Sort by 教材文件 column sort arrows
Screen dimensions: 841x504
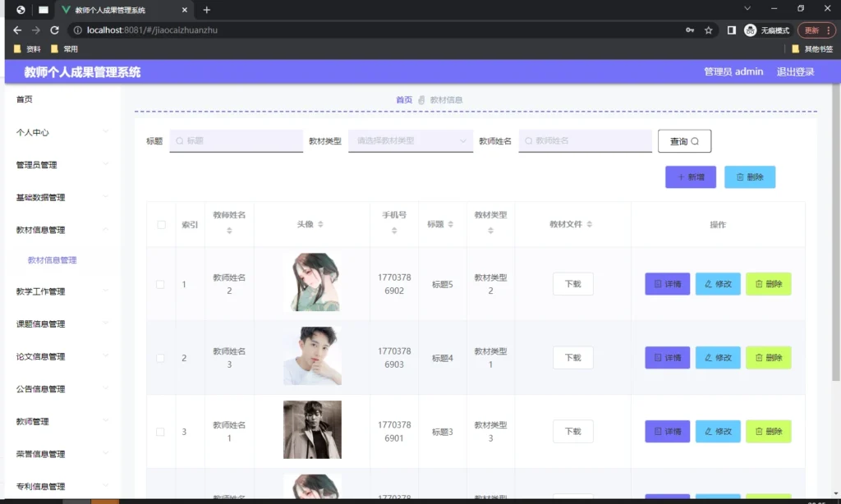[x=590, y=225]
